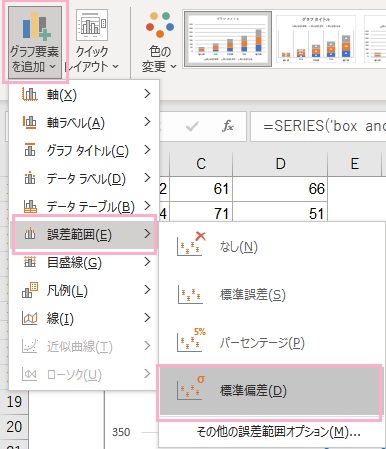
Task: Select column E header
Action: tap(354, 164)
